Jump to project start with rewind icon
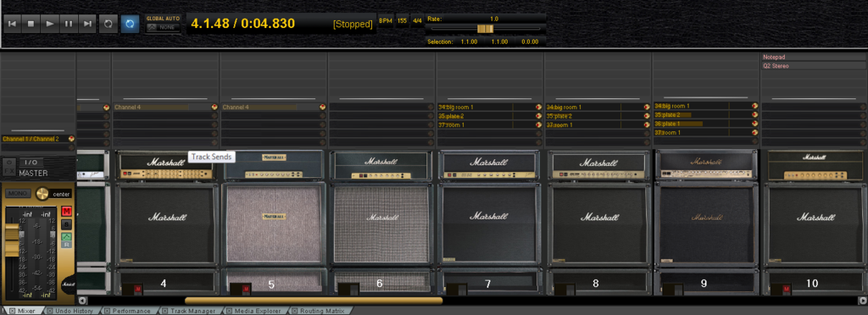The height and width of the screenshot is (315, 868). tap(13, 24)
